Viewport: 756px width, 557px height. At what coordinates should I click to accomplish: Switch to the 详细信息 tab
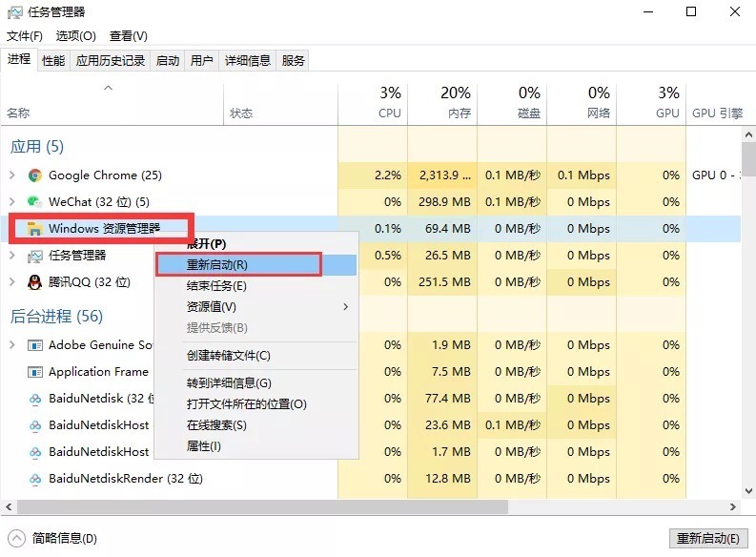pos(247,61)
